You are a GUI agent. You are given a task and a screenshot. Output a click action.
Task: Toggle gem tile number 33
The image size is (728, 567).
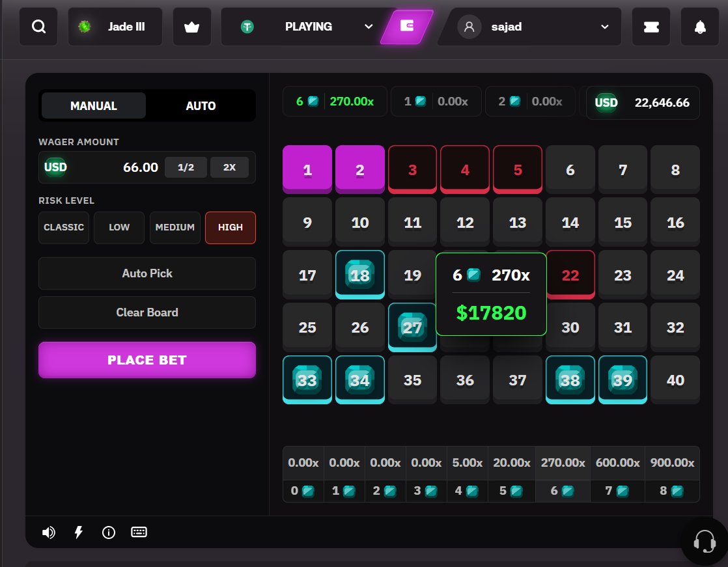(307, 380)
